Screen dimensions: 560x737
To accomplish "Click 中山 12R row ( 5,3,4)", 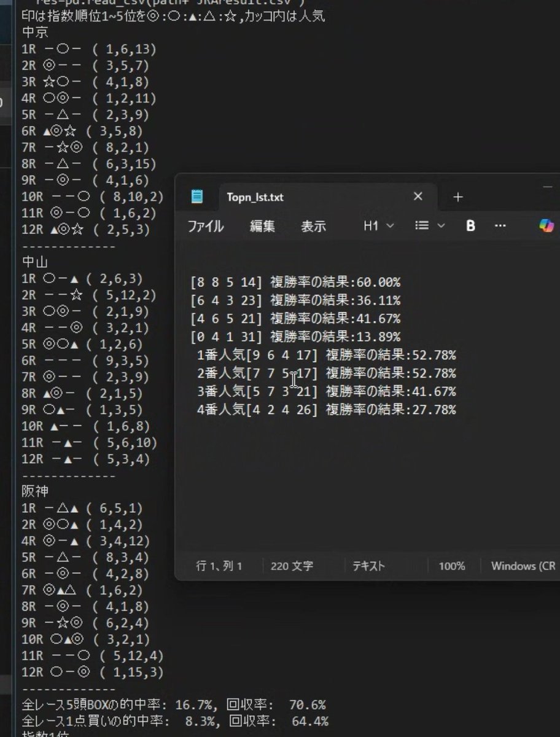I will (86, 459).
